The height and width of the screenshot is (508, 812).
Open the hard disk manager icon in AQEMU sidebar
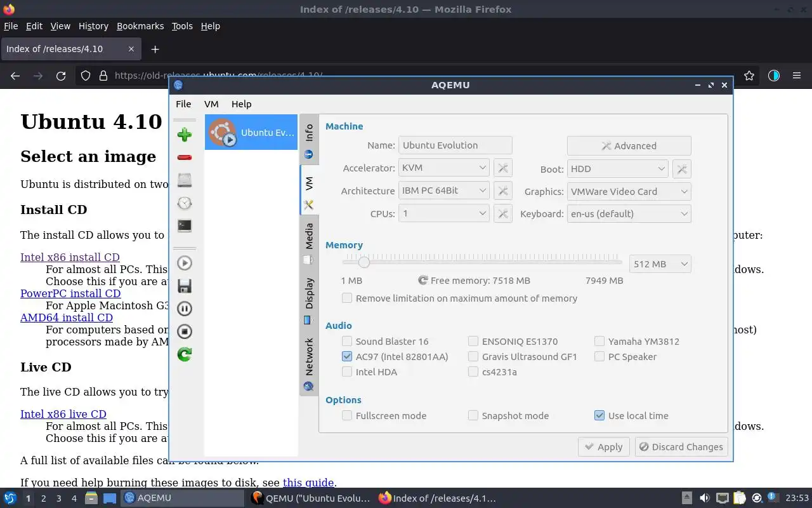pos(185,180)
